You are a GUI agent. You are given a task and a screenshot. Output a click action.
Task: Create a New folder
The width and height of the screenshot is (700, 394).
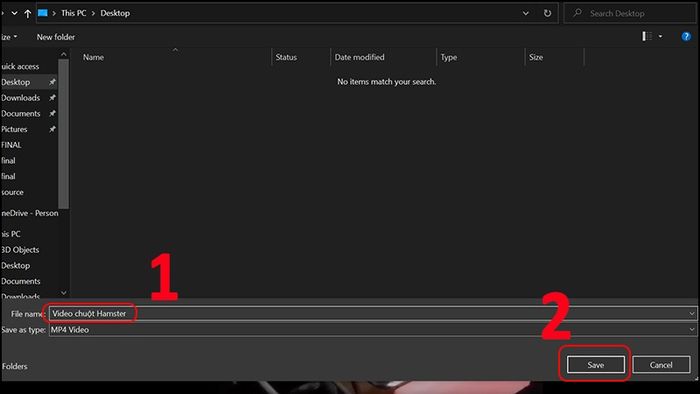pos(56,37)
